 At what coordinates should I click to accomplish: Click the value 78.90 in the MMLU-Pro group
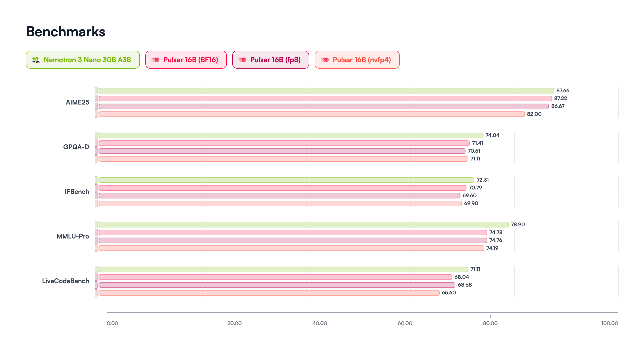point(518,225)
